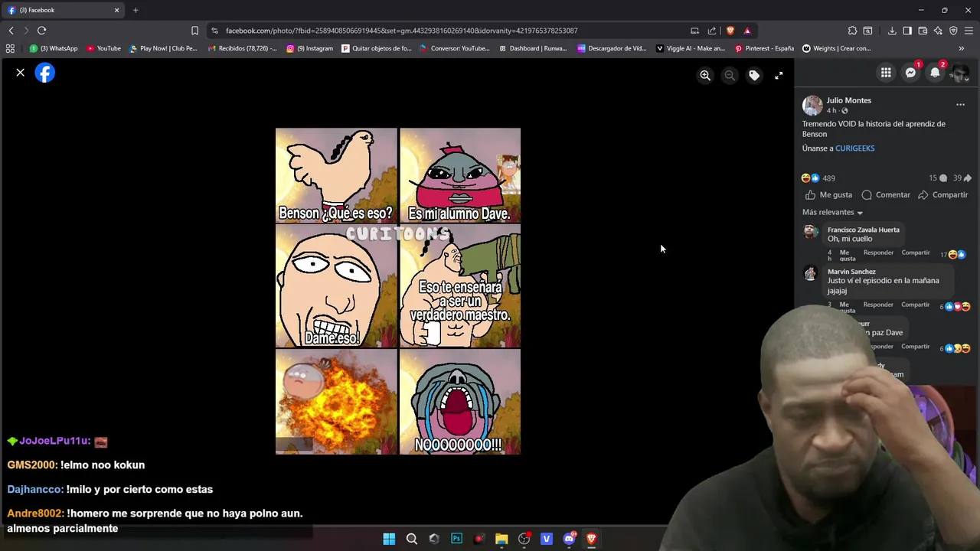Expand Más relevantes comment sorting

tap(832, 213)
